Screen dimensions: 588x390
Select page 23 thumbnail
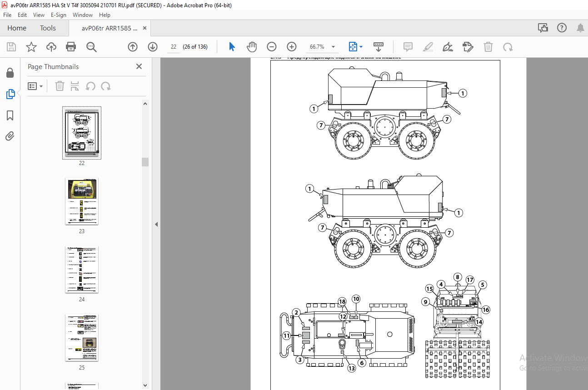pyautogui.click(x=82, y=201)
